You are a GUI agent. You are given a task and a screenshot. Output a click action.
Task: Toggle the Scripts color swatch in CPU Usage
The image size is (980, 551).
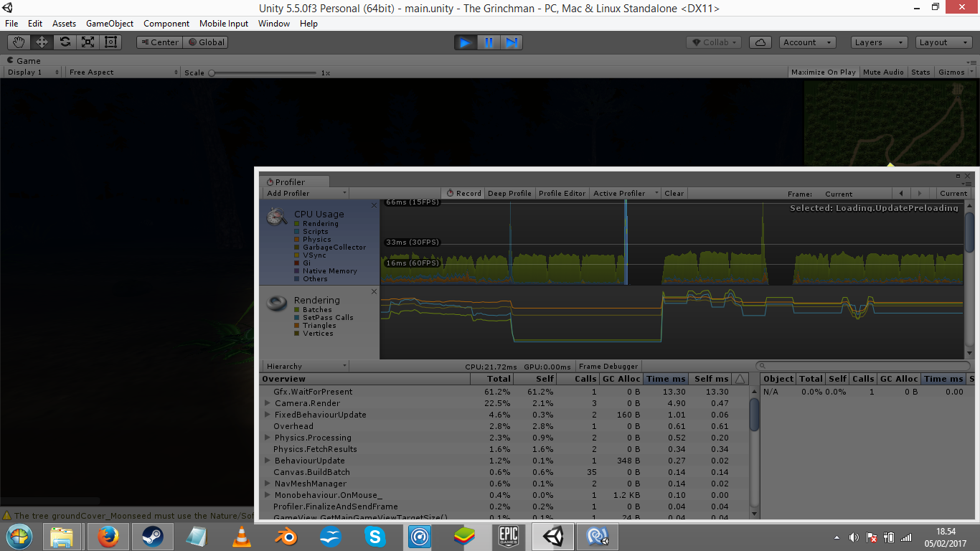[x=296, y=232]
